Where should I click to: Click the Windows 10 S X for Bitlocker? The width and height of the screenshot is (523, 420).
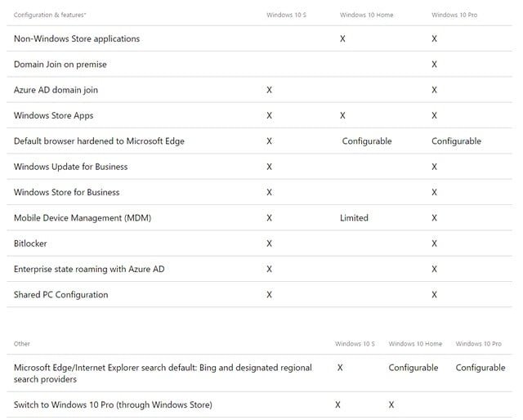click(269, 244)
